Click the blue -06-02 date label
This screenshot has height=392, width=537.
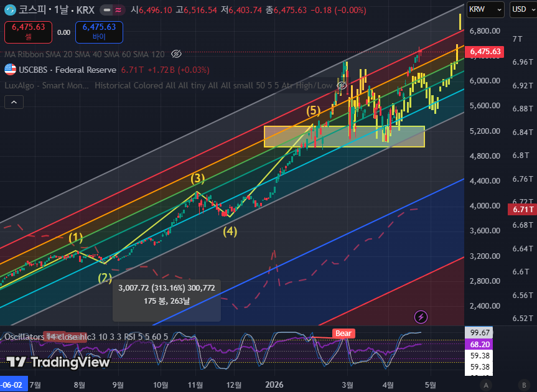(14, 385)
